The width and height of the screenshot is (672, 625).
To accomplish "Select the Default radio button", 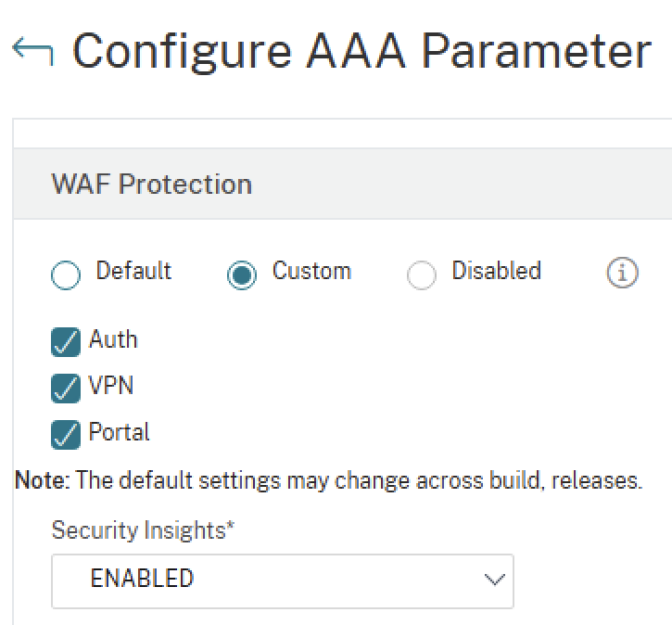I will (67, 275).
